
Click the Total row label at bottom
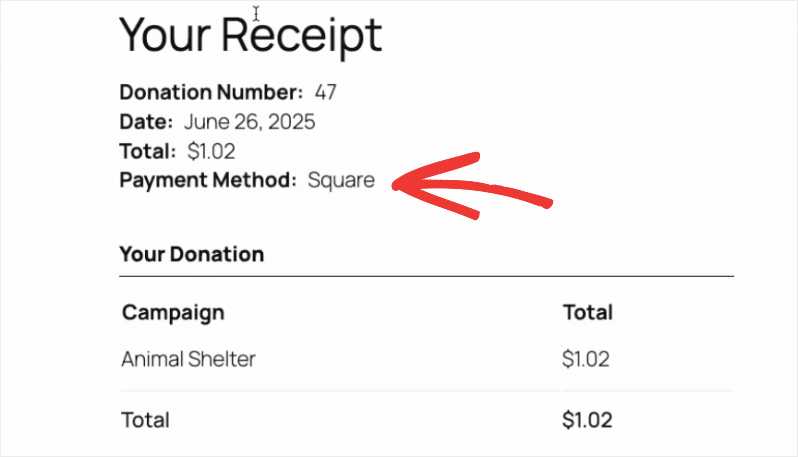point(146,420)
